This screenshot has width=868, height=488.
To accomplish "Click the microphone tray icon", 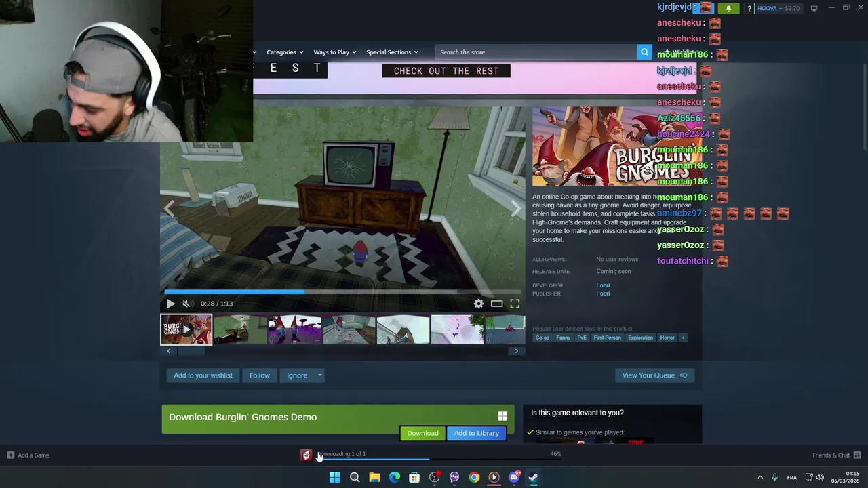I will coord(774,477).
